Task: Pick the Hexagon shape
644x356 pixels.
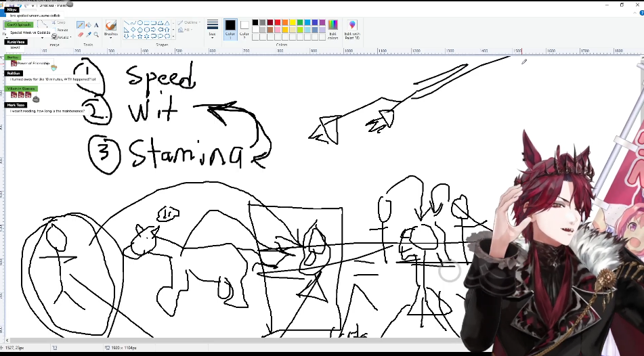Action: [147, 30]
